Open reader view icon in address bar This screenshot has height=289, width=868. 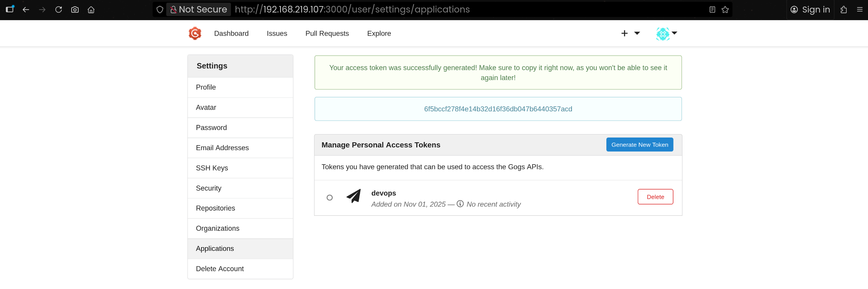(x=712, y=10)
